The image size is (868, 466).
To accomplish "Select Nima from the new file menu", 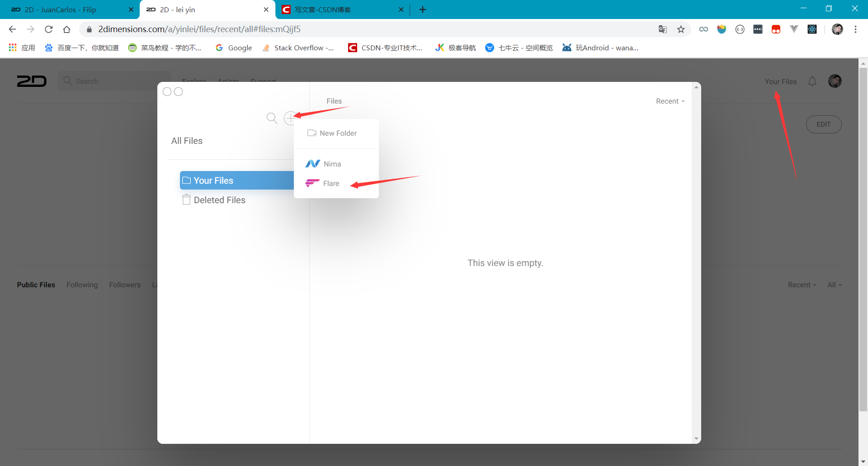I will pos(332,163).
